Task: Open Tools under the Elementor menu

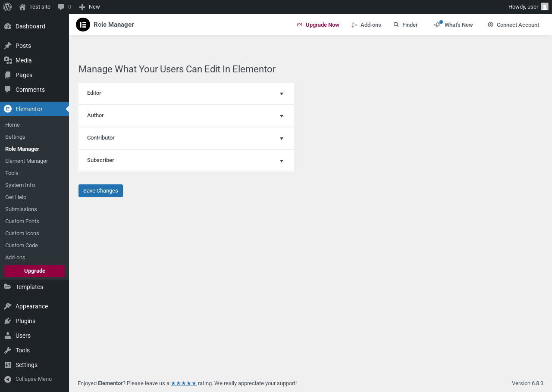Action: [12, 173]
